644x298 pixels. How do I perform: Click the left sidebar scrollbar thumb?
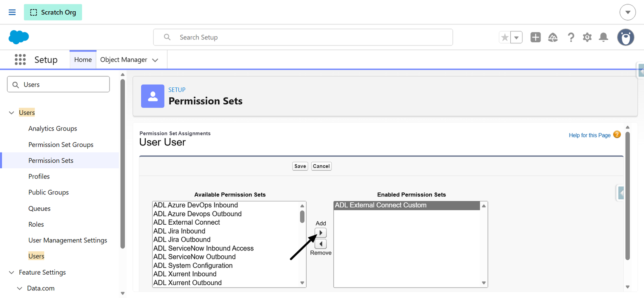[x=123, y=164]
